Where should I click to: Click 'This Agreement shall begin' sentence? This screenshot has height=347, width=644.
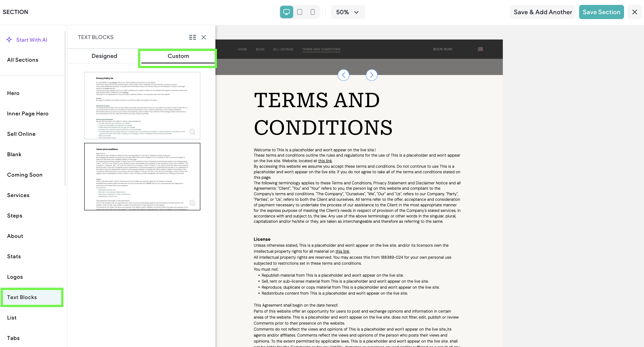[296, 306]
